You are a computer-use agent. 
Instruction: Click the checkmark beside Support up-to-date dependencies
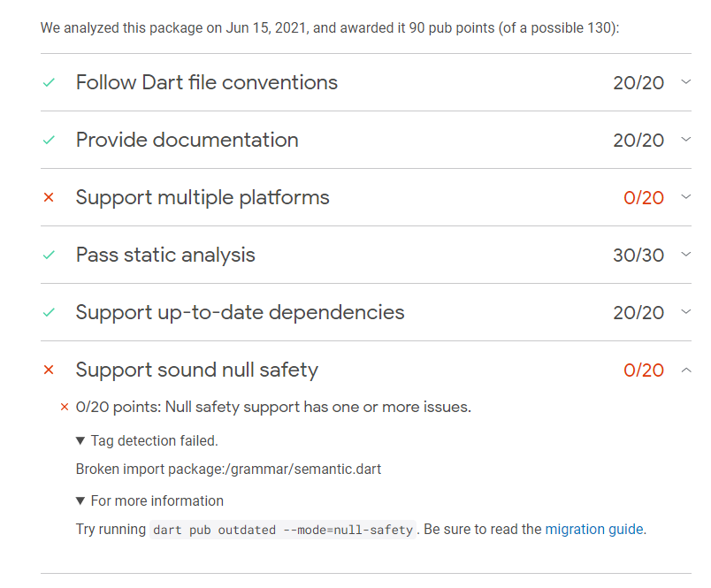(x=49, y=312)
